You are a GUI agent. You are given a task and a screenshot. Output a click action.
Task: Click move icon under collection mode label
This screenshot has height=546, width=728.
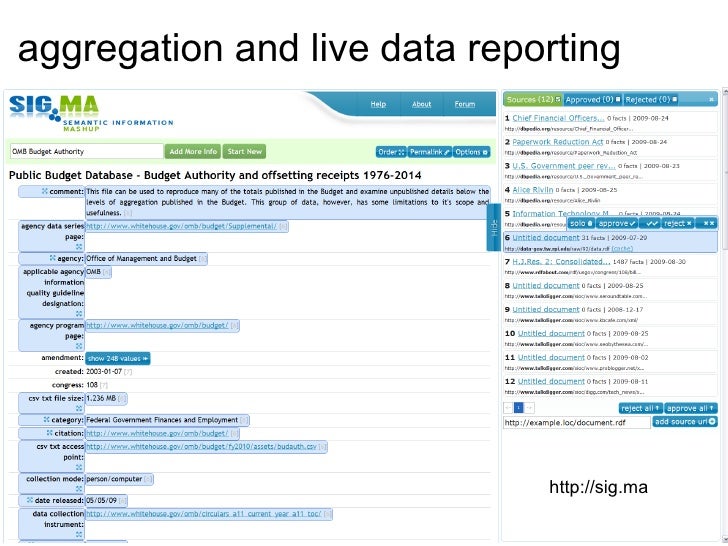click(x=79, y=488)
